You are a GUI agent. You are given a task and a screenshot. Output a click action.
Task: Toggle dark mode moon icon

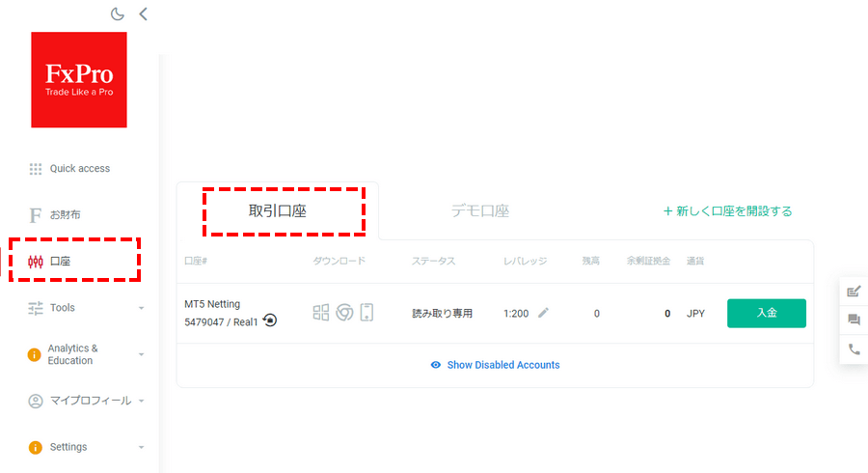tap(118, 14)
